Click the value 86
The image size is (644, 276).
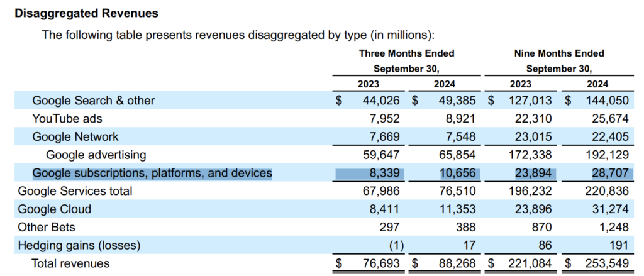[545, 246]
